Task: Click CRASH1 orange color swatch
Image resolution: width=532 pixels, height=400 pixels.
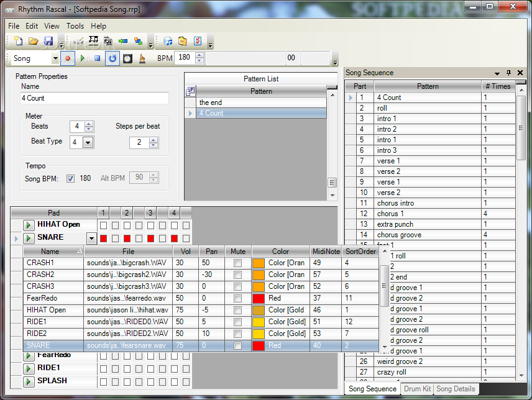Action: click(x=259, y=263)
